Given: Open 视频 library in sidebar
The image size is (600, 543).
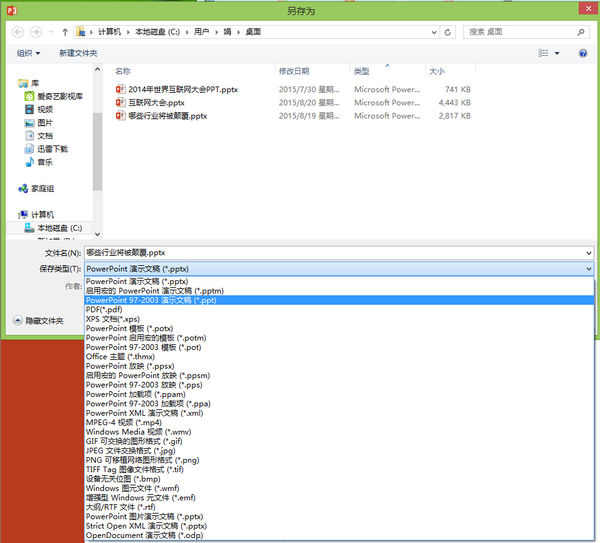Looking at the screenshot, I should point(39,109).
